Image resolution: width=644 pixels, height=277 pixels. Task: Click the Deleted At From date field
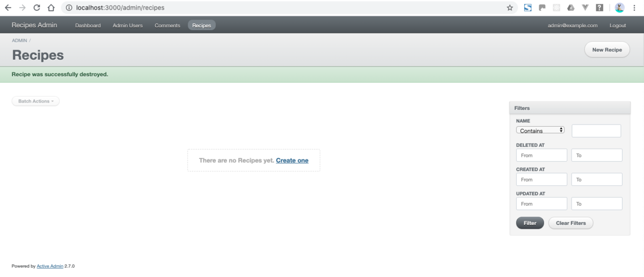(541, 155)
